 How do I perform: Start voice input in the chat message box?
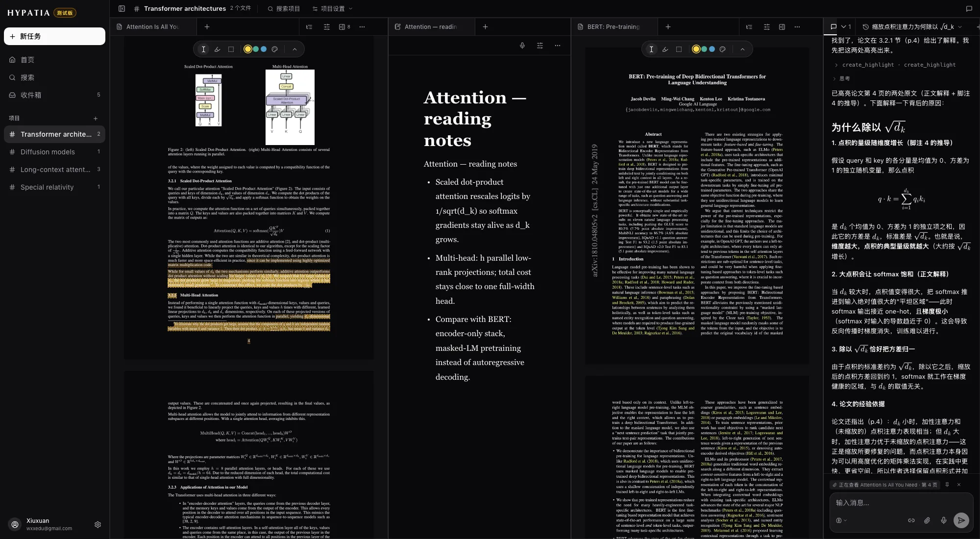[944, 520]
